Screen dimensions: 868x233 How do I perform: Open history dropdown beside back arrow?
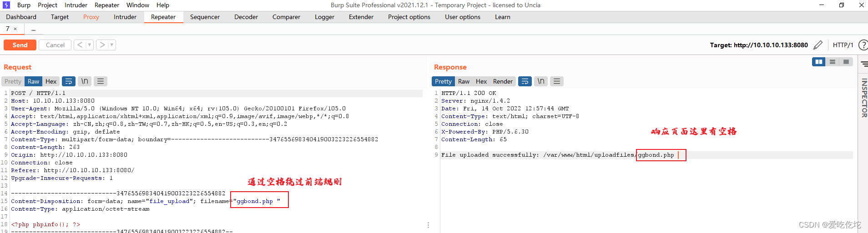[x=90, y=45]
